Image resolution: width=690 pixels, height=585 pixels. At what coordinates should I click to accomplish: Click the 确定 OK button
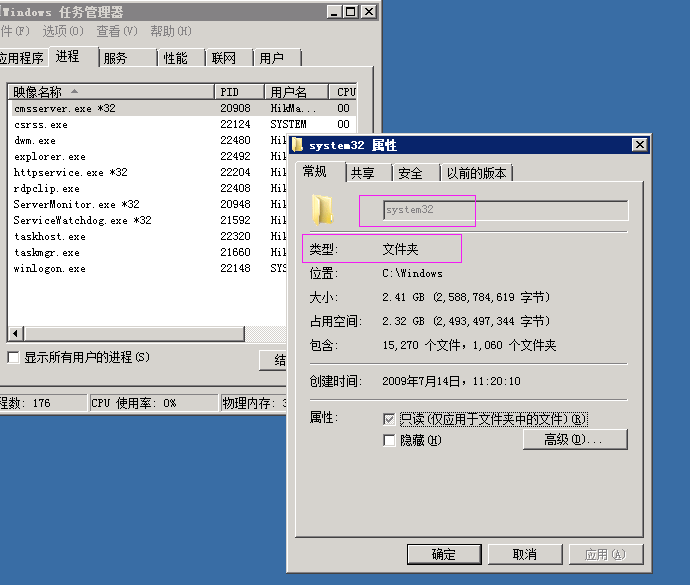[x=444, y=554]
